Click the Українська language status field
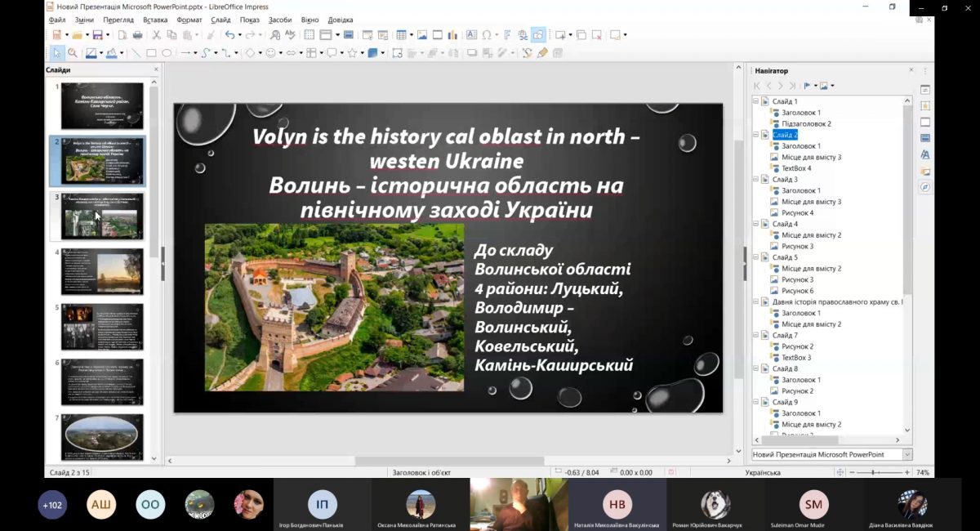980x531 pixels. (763, 473)
